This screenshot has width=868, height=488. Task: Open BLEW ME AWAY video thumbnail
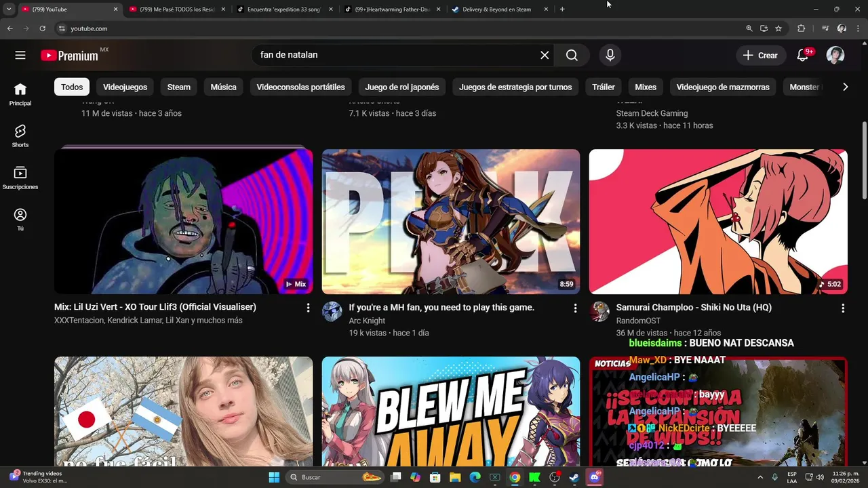(451, 411)
